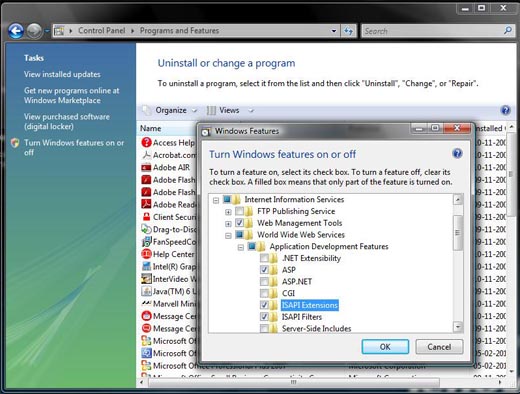520x394 pixels.
Task: Open Get new programs at Windows Marketplace
Action: tap(71, 95)
